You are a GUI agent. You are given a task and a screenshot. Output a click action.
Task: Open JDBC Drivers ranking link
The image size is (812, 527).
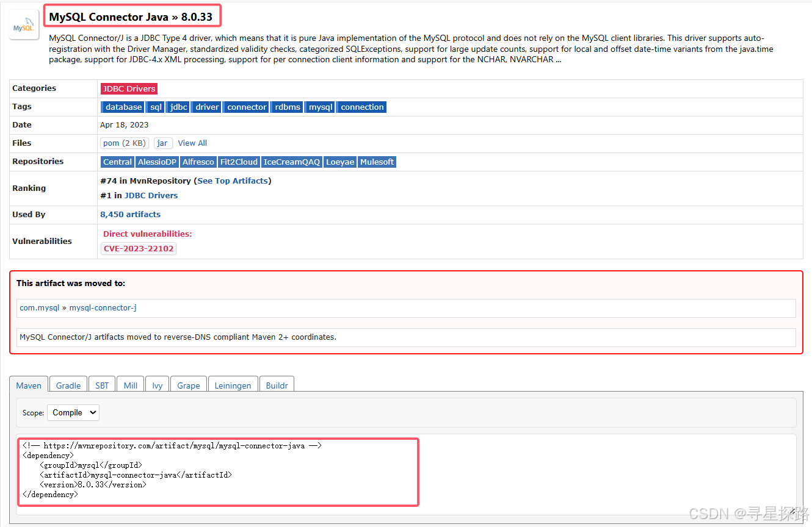151,196
